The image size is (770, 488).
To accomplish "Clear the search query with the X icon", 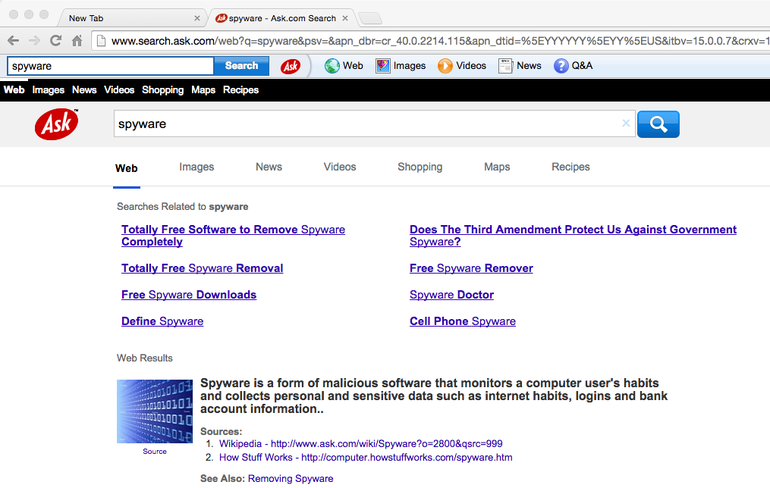I will click(x=626, y=123).
